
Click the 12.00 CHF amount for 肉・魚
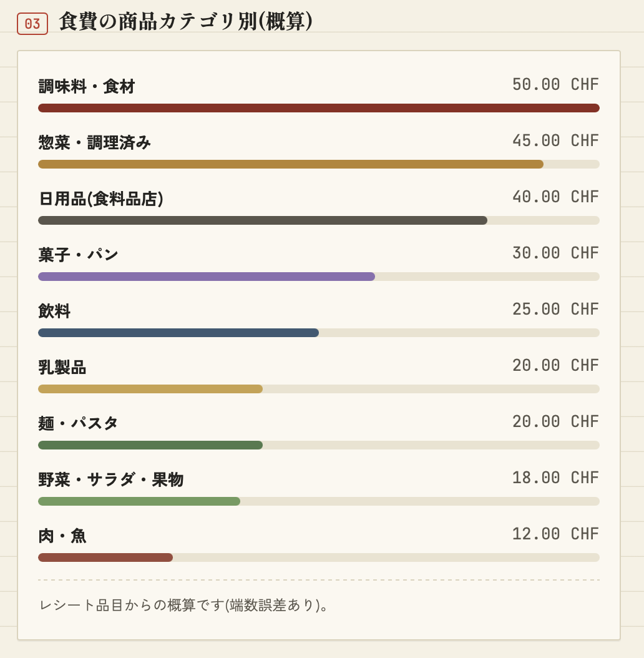point(555,534)
